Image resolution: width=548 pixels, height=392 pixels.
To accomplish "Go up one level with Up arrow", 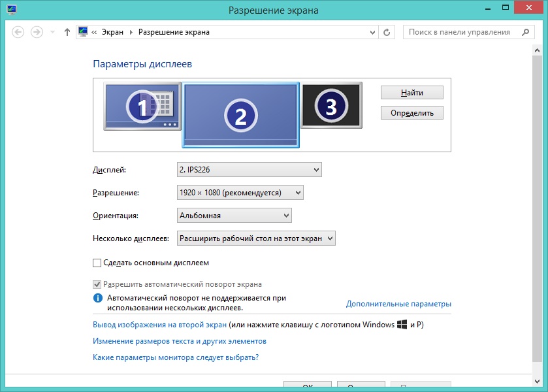I will tap(67, 32).
